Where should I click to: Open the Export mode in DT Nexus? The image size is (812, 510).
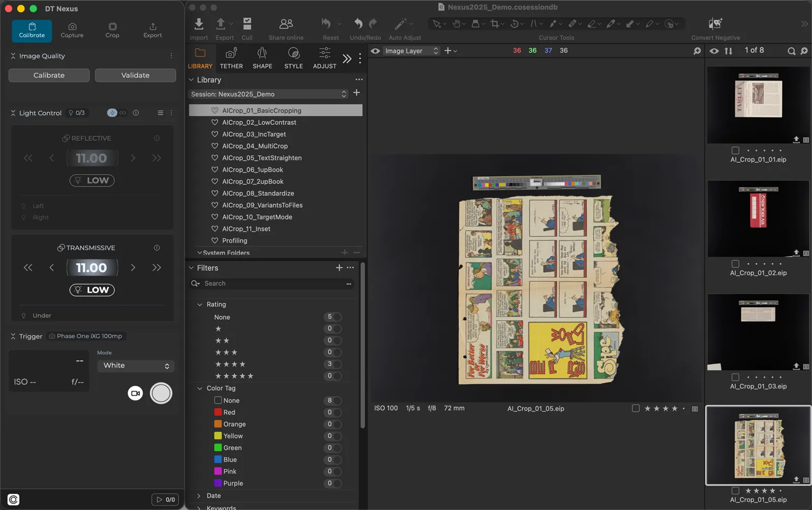point(153,30)
